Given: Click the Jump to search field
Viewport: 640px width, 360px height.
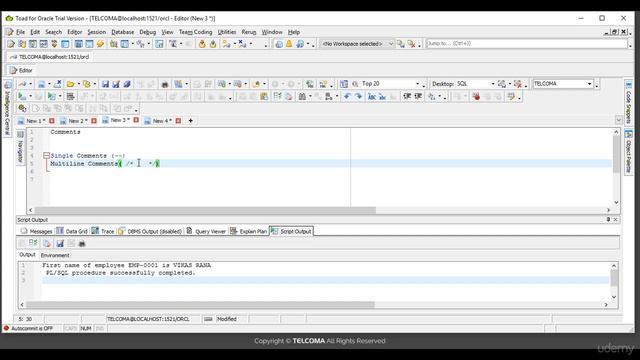Looking at the screenshot, I should tap(527, 43).
